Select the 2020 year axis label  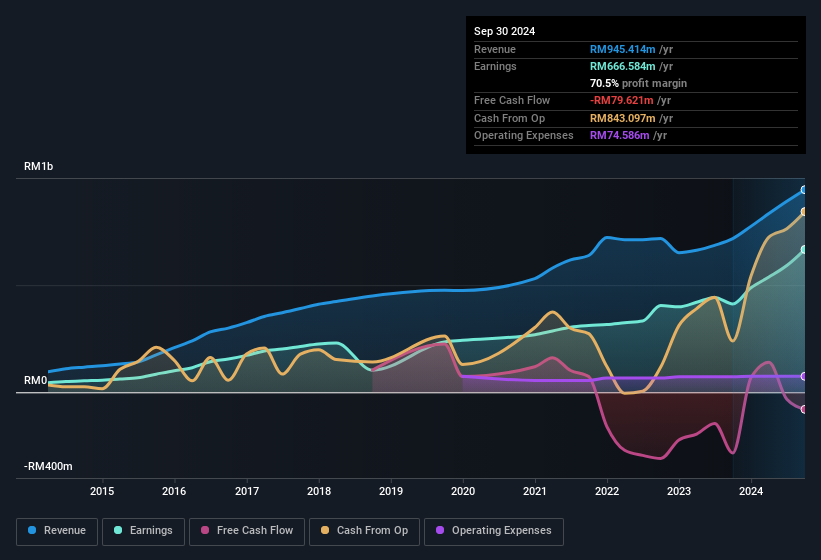pos(463,491)
